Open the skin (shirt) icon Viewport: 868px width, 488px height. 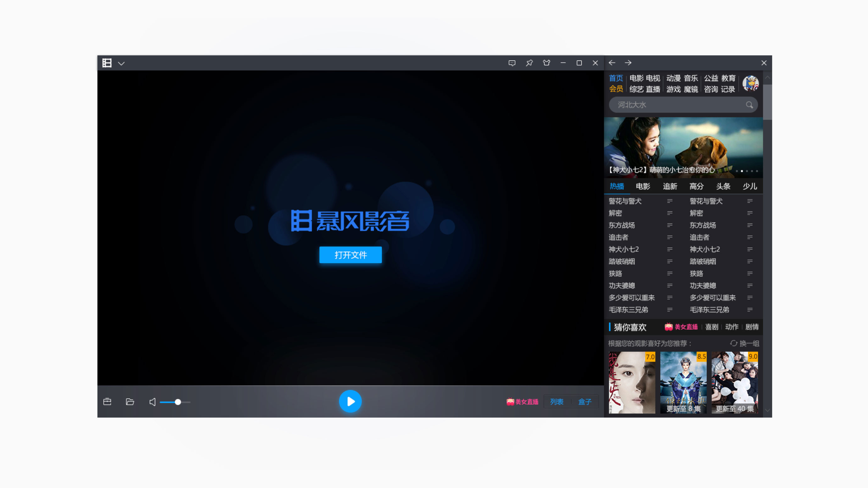[547, 63]
